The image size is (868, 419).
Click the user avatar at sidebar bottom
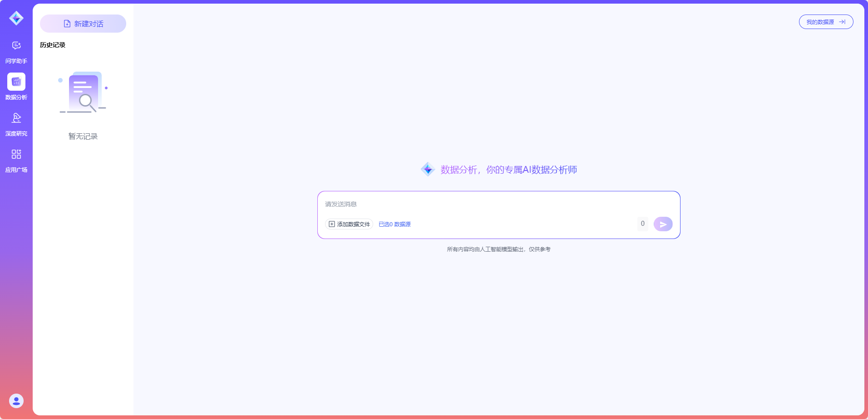click(x=16, y=401)
